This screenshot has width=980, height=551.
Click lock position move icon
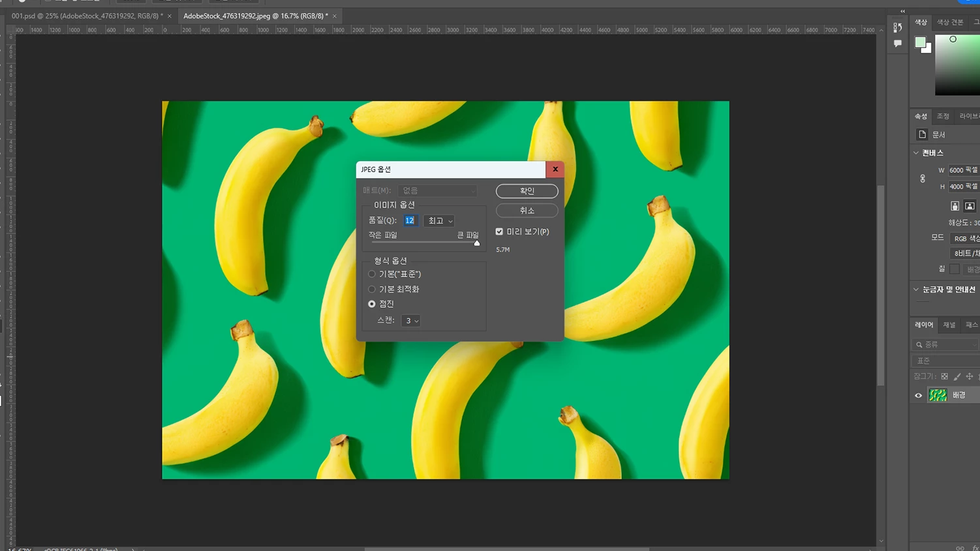point(970,376)
